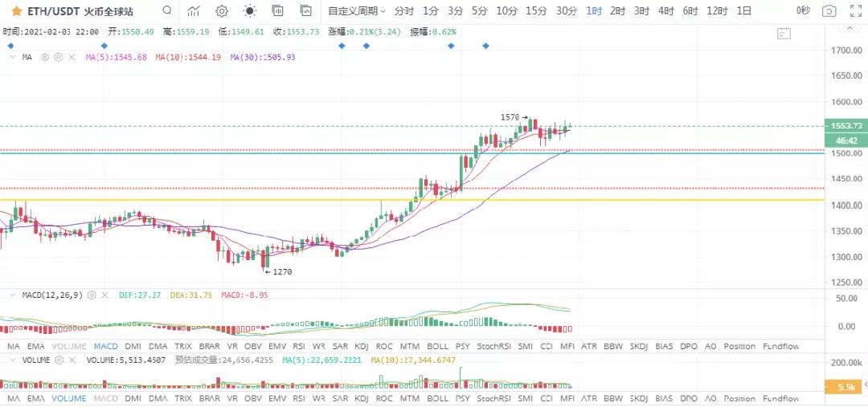868x407 pixels.
Task: Remove the MACD(12,26,9) indicator with X
Action: click(x=106, y=295)
